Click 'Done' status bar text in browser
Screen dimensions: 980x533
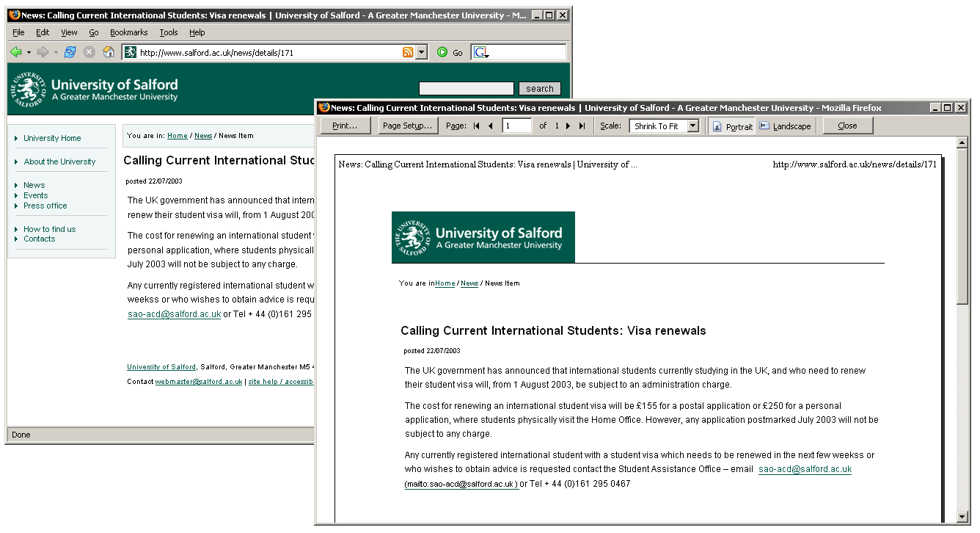click(x=21, y=435)
